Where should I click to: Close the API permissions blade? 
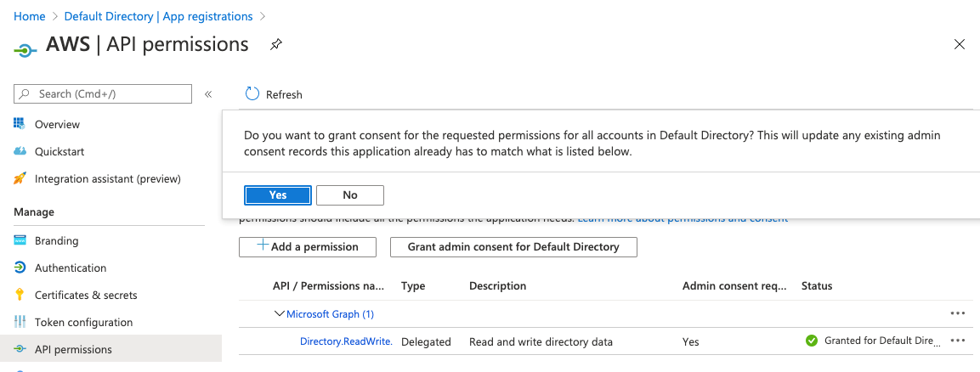coord(960,43)
